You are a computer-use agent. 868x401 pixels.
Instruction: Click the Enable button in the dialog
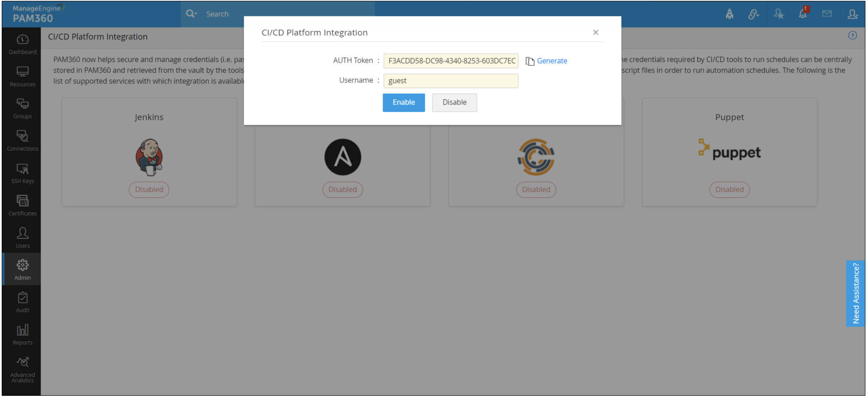404,102
